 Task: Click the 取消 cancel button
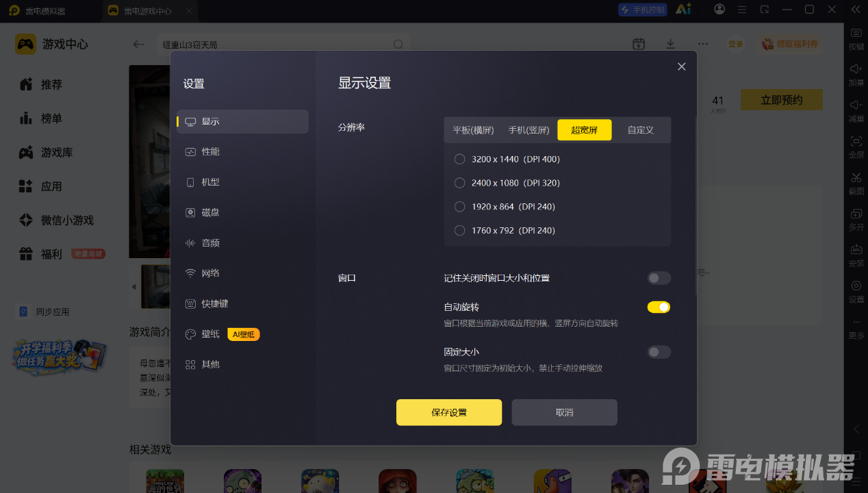565,412
